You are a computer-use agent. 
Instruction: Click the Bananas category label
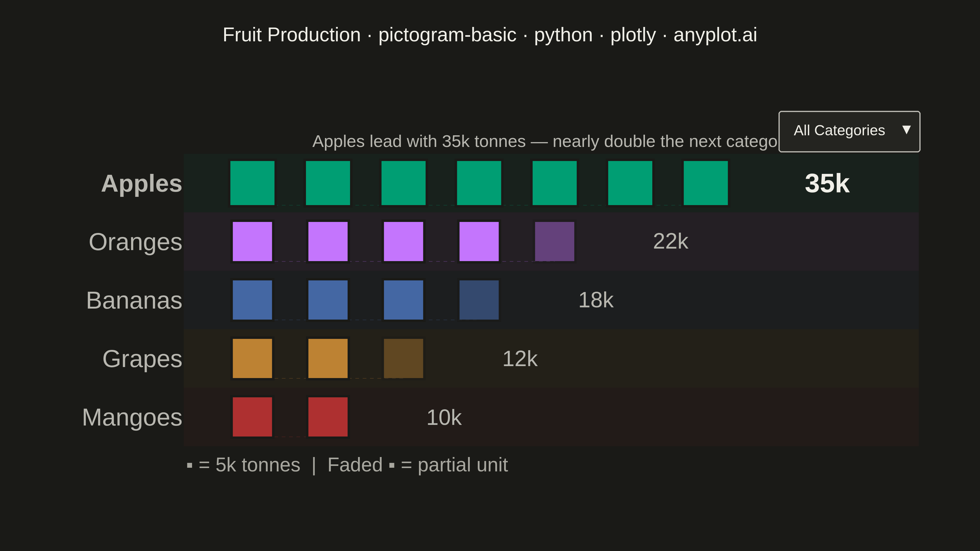(x=134, y=300)
